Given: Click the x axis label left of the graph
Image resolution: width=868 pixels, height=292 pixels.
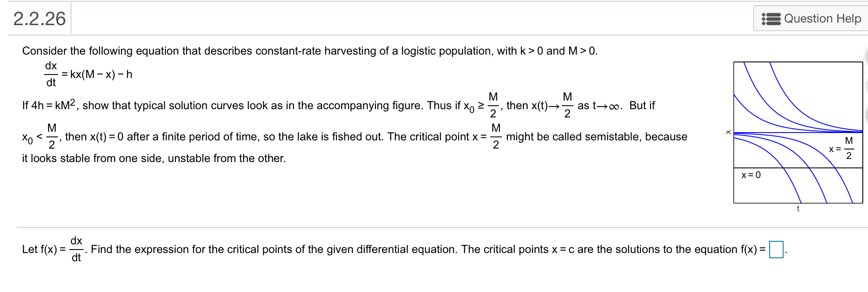Looking at the screenshot, I should [x=729, y=132].
